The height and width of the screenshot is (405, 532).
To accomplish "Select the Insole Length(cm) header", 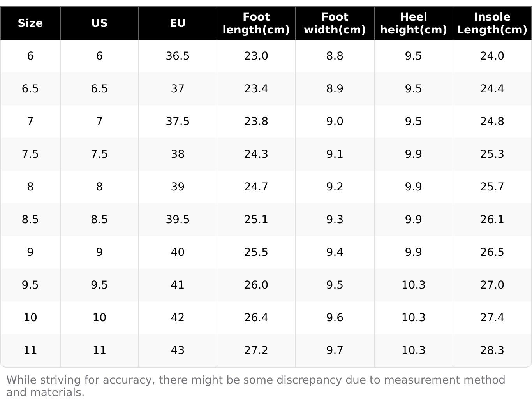I will [x=492, y=23].
